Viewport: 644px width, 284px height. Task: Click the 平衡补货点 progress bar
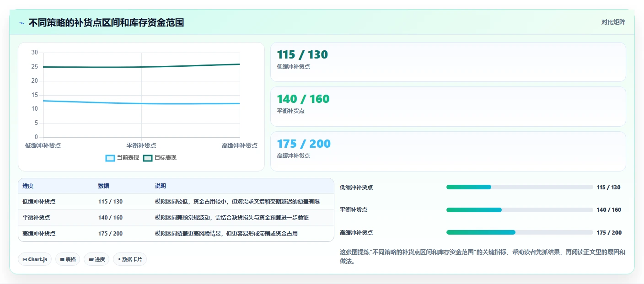coord(520,210)
